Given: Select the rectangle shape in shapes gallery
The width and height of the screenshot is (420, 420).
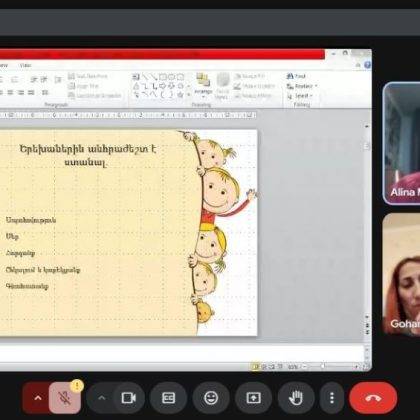Looking at the screenshot, I should coord(162,77).
